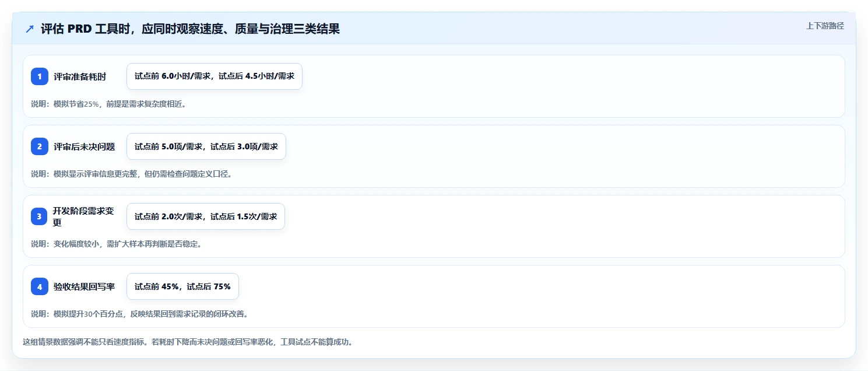Click the note 变化幅度较小,需扩大样本

pos(117,244)
